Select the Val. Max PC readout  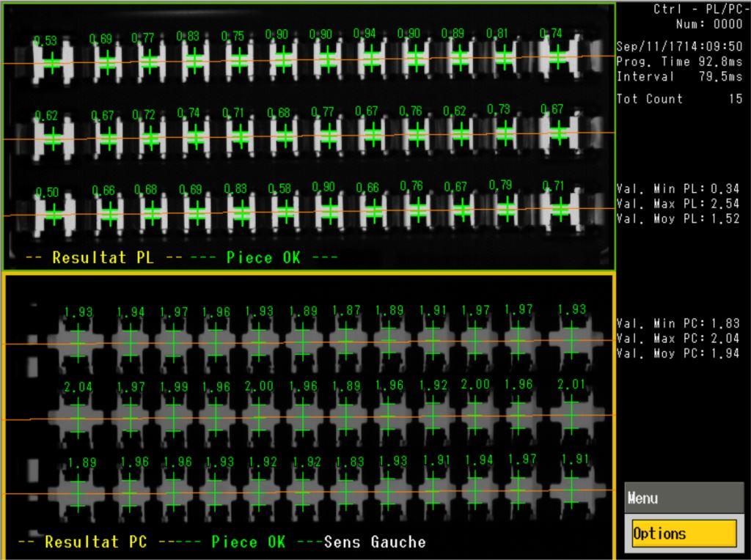tap(678, 338)
